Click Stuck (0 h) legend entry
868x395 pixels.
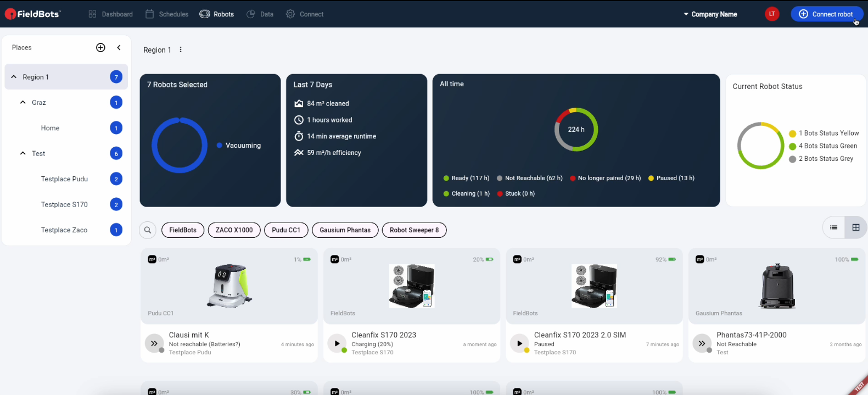click(516, 193)
